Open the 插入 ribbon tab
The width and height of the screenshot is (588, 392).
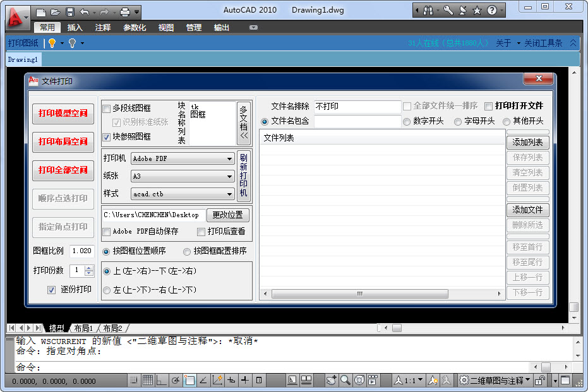75,27
